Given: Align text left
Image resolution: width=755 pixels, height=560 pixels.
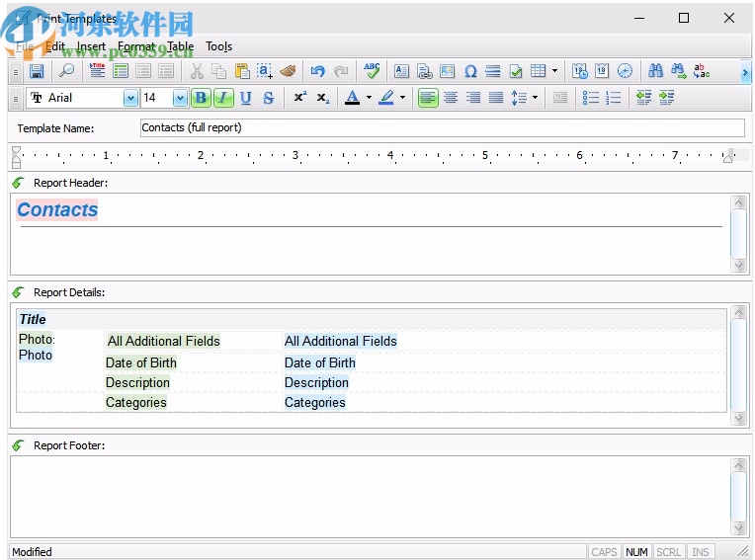Looking at the screenshot, I should coord(428,98).
